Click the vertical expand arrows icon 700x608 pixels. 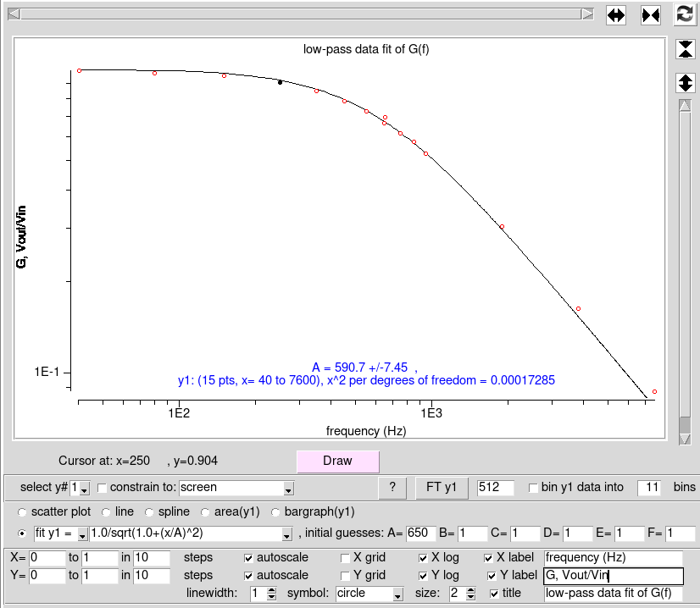click(x=685, y=83)
